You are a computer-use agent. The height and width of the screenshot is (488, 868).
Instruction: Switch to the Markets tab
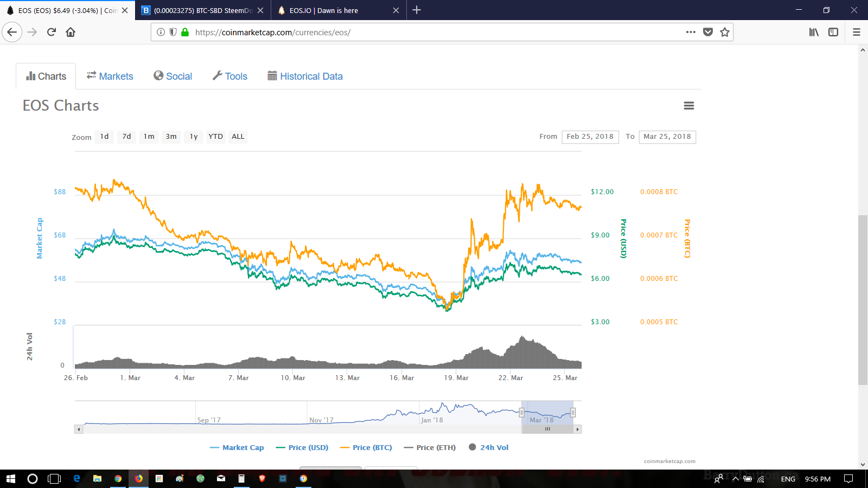[x=110, y=76]
